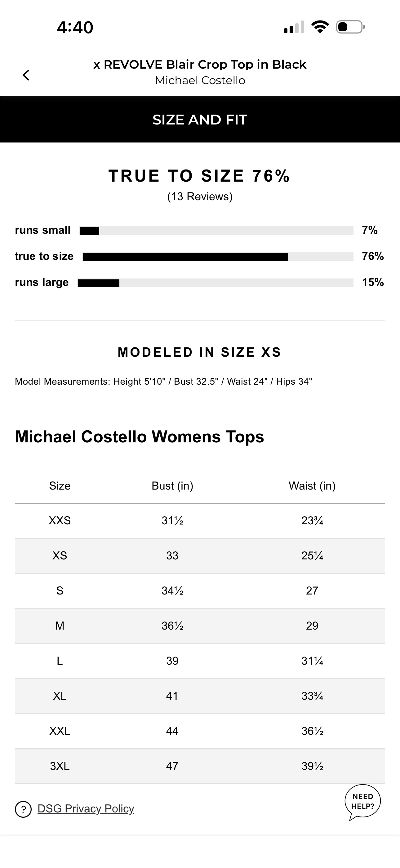
Task: Tap the Wi-Fi status icon
Action: tap(320, 27)
